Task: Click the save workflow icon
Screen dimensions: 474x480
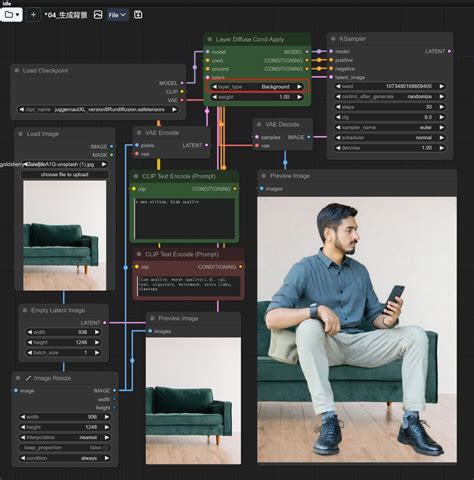Action: [138, 15]
